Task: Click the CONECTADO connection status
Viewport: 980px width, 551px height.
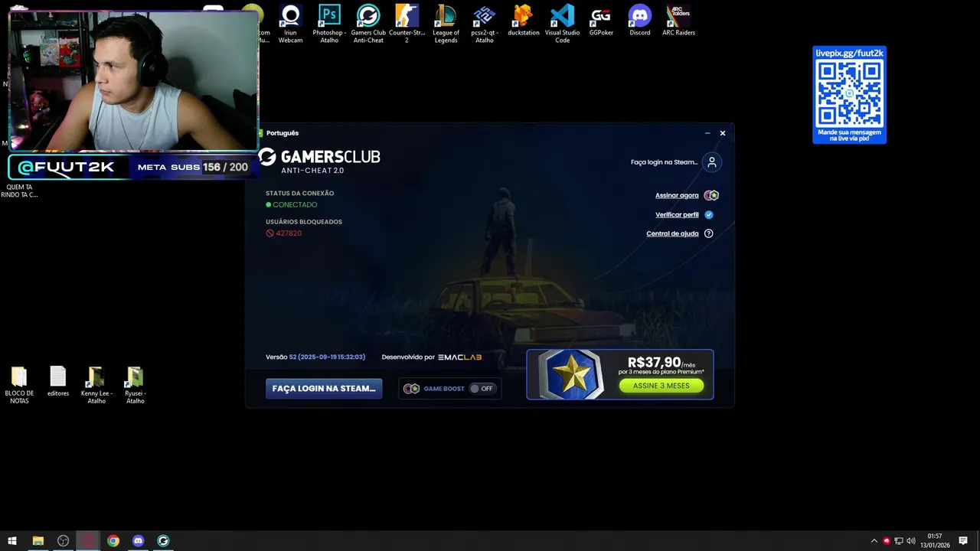Action: tap(295, 205)
